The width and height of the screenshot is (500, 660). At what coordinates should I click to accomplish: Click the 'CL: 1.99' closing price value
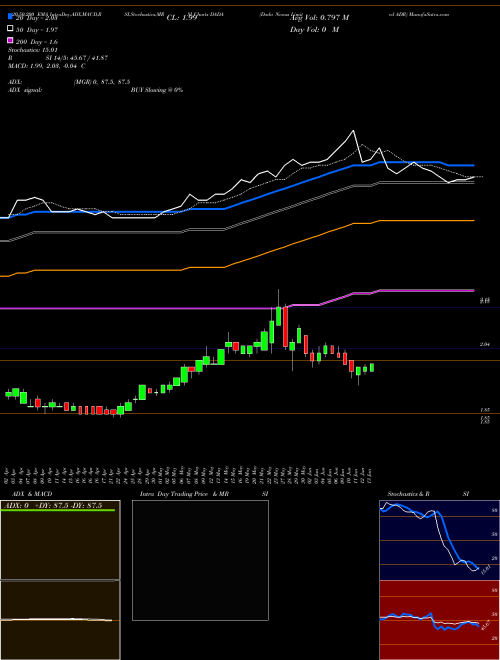click(x=182, y=18)
